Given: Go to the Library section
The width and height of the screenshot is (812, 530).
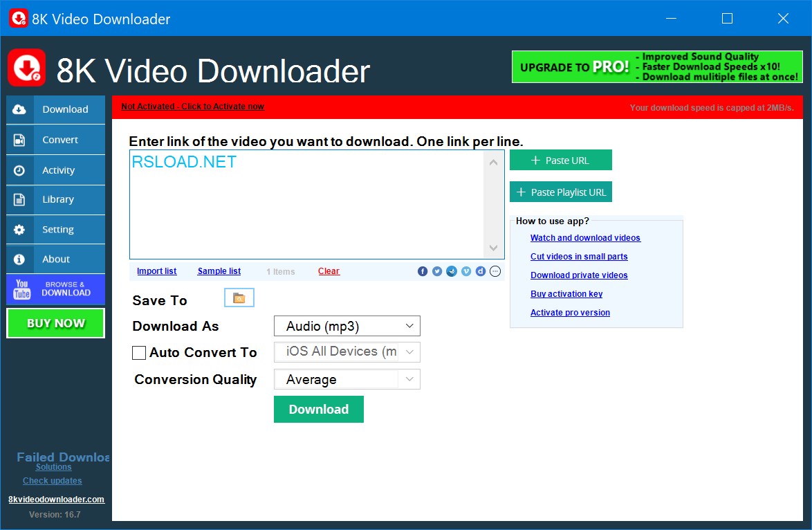Looking at the screenshot, I should coord(56,199).
